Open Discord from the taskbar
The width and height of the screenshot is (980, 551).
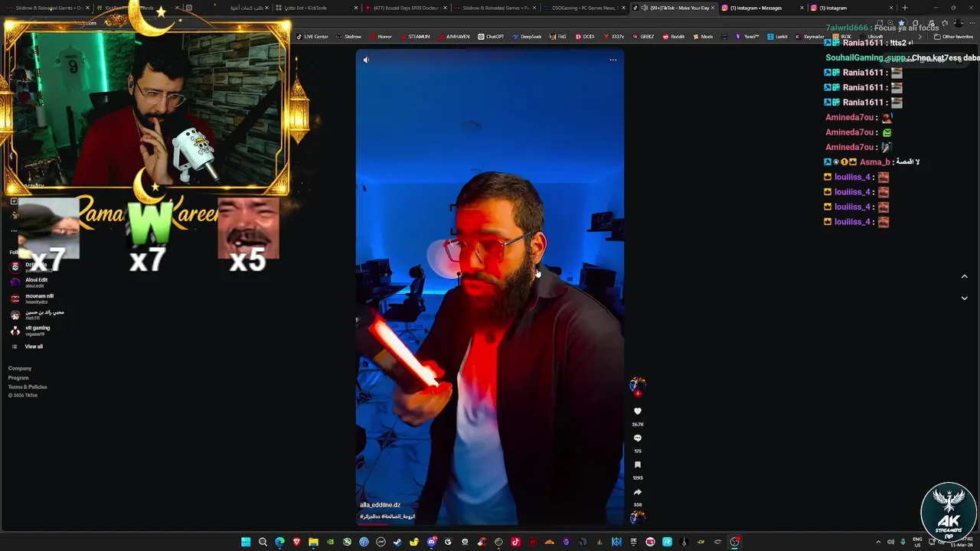(431, 542)
